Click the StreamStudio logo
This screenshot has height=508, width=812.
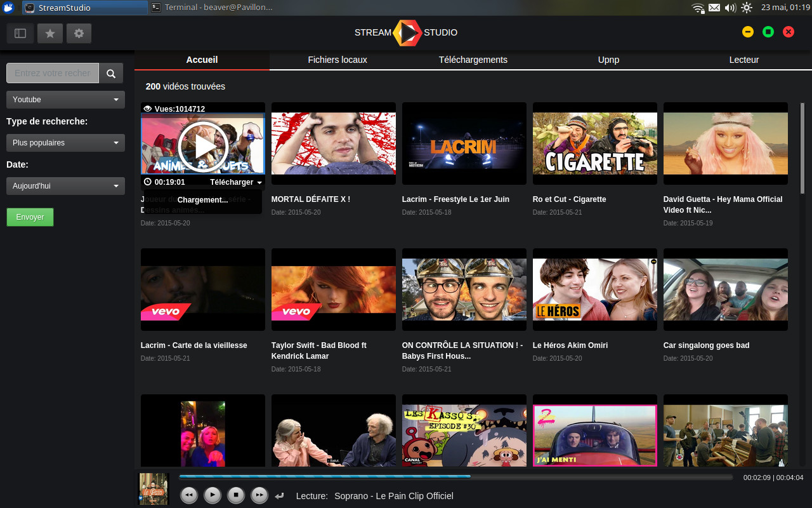pos(406,32)
